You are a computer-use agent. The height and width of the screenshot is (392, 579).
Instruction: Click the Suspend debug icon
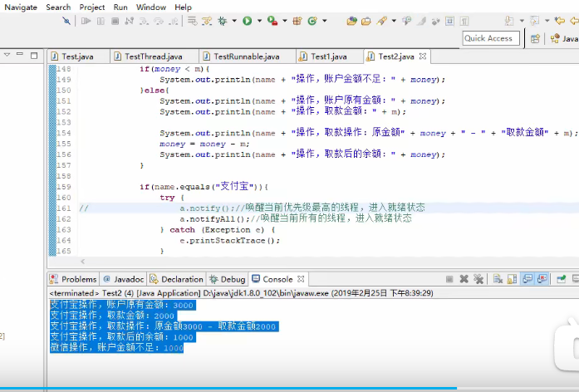pyautogui.click(x=101, y=21)
